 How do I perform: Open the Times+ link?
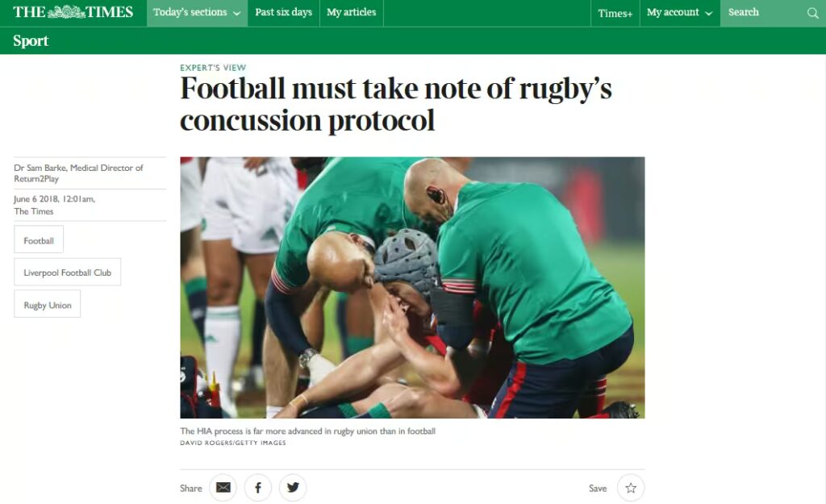coord(615,13)
